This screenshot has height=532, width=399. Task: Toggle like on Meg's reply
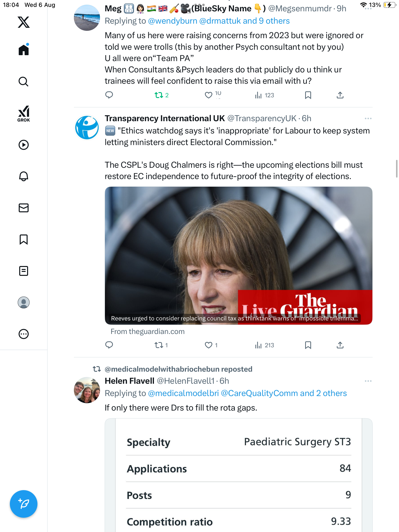click(209, 95)
